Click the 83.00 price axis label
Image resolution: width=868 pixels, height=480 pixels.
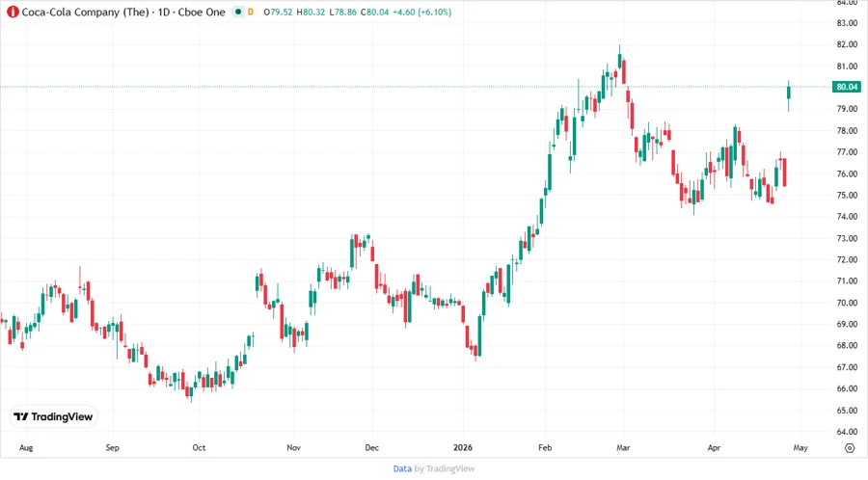[x=847, y=23]
